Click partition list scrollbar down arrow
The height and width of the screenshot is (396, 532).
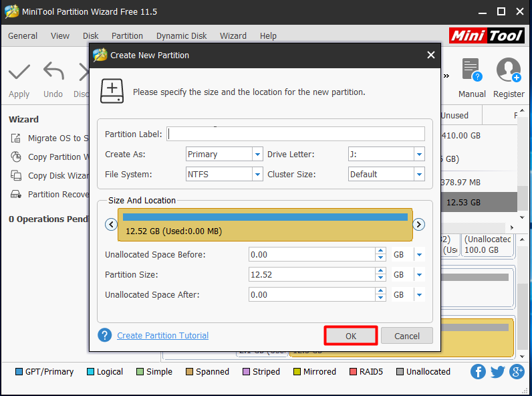pos(522,217)
